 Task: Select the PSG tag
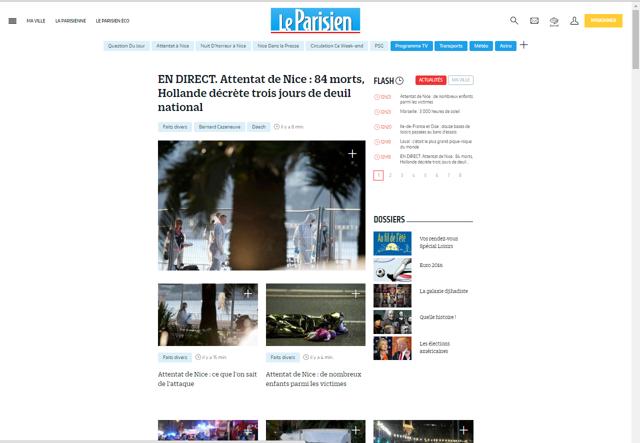click(379, 46)
